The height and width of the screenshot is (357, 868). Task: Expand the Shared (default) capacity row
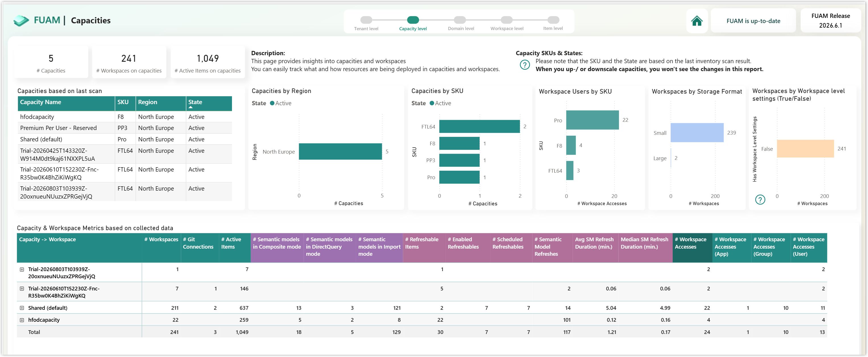pos(22,308)
